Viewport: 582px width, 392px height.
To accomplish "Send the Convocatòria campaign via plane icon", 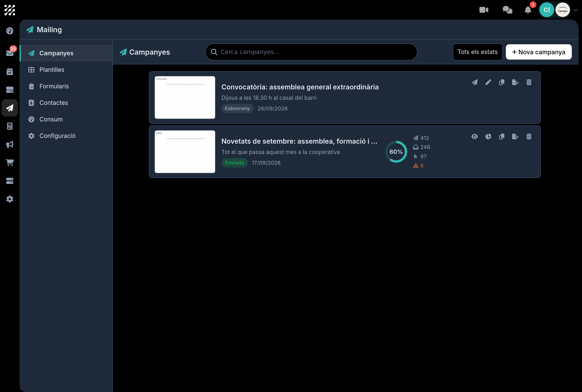I will click(475, 82).
